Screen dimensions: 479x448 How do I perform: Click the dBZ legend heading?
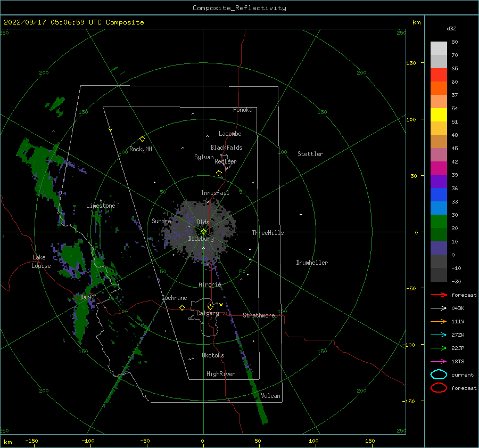[451, 28]
